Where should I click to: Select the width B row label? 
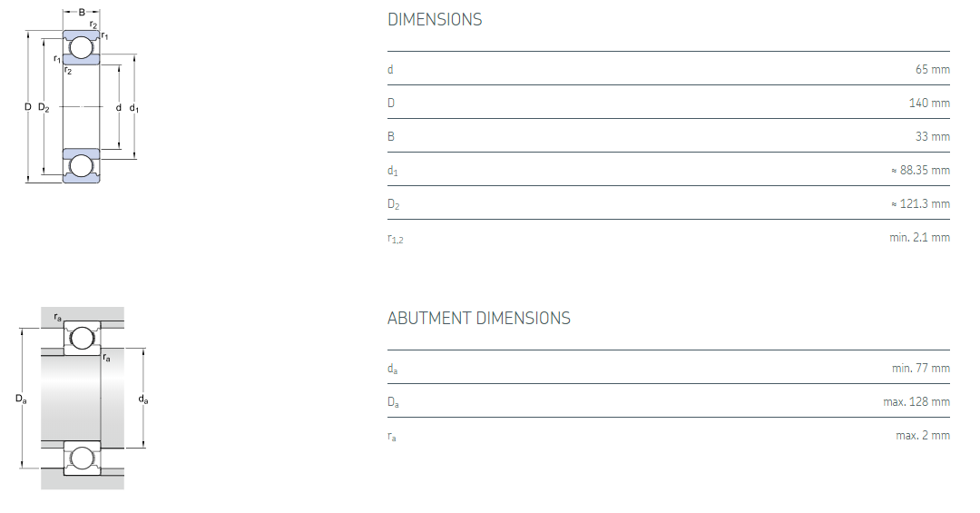click(x=391, y=136)
